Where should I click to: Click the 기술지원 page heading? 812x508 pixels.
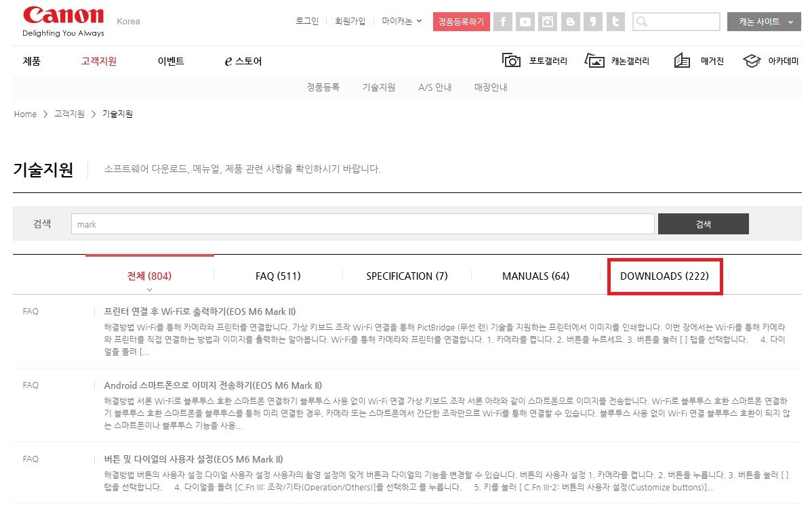pyautogui.click(x=43, y=170)
